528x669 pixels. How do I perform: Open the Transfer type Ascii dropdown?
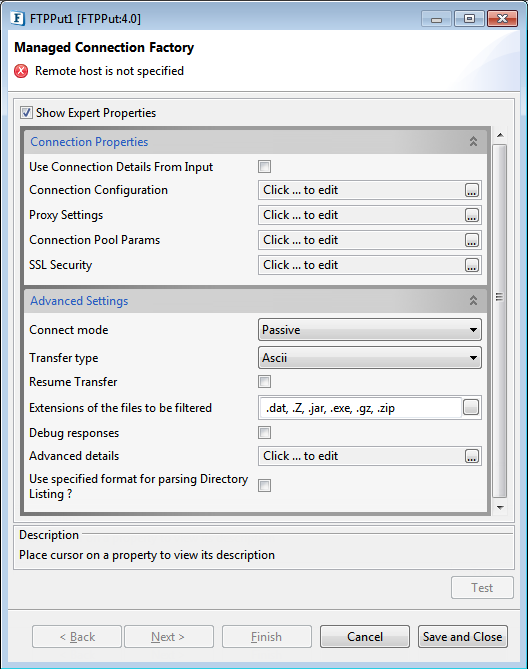[370, 358]
